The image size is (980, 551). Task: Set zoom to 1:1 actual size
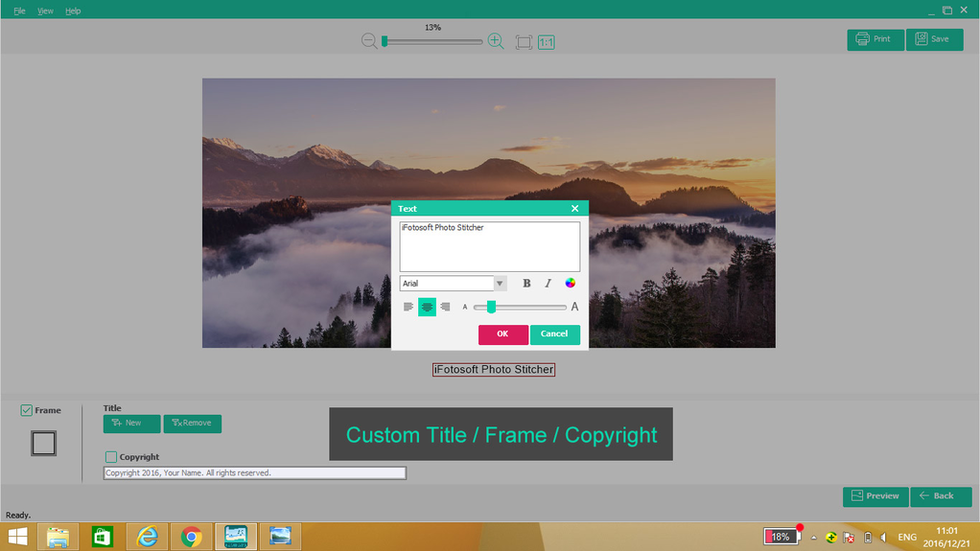click(x=547, y=42)
